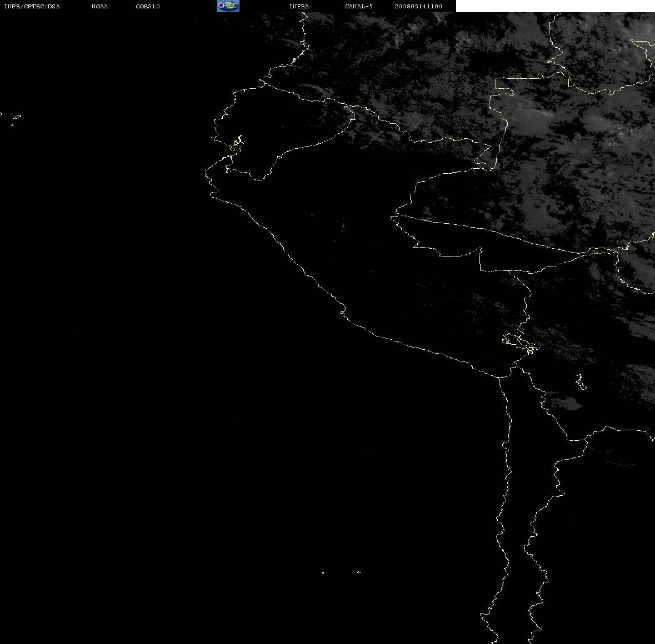
Task: Select the INFRA header text
Action: [299, 6]
